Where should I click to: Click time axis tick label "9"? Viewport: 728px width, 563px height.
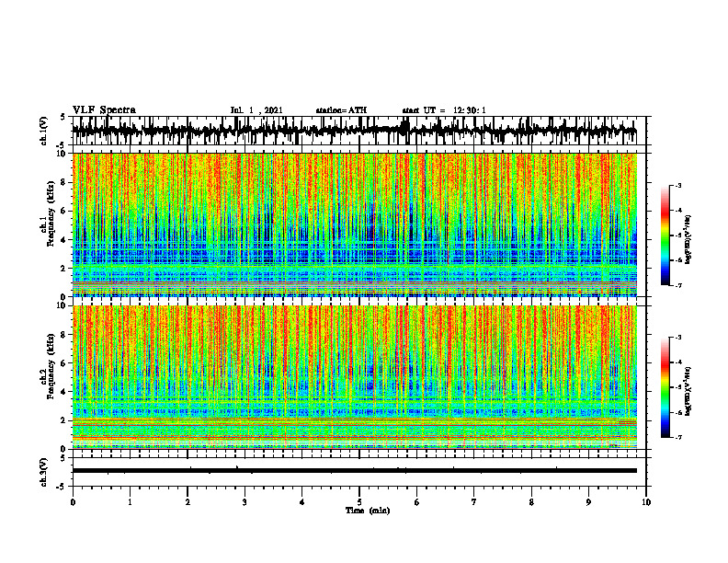coord(588,502)
